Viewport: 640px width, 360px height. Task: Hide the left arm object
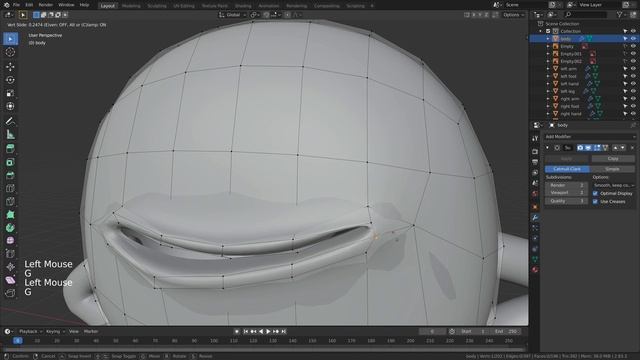[633, 69]
